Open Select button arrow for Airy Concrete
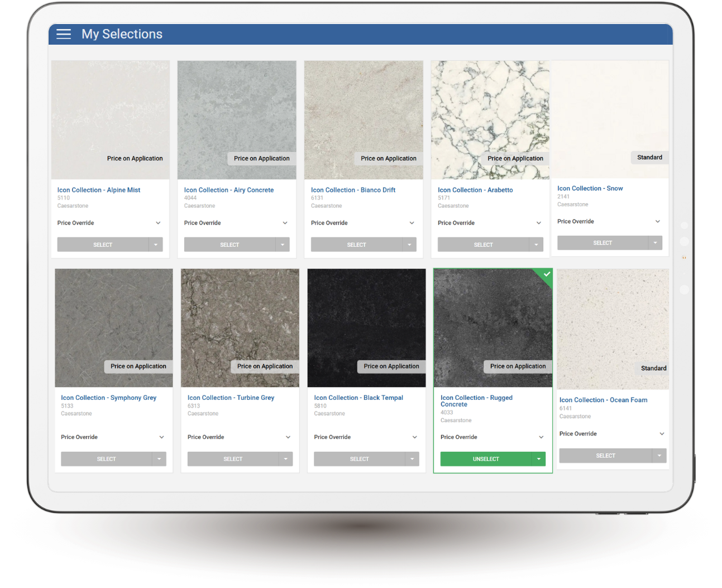Viewport: 722px width, 588px height. 283,245
